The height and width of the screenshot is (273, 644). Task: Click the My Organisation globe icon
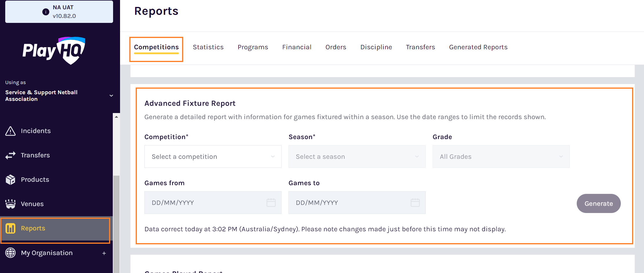(x=10, y=253)
